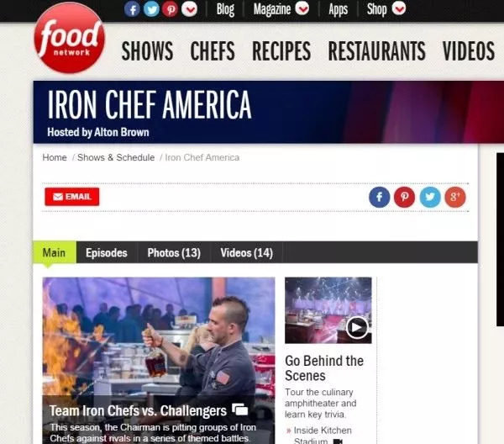Click the Facebook icon in top bar

pyautogui.click(x=132, y=9)
